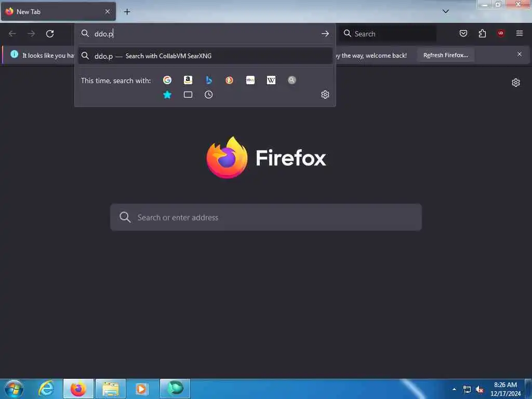Open Windows Explorer folder on the taskbar
The width and height of the screenshot is (532, 399).
pyautogui.click(x=111, y=389)
